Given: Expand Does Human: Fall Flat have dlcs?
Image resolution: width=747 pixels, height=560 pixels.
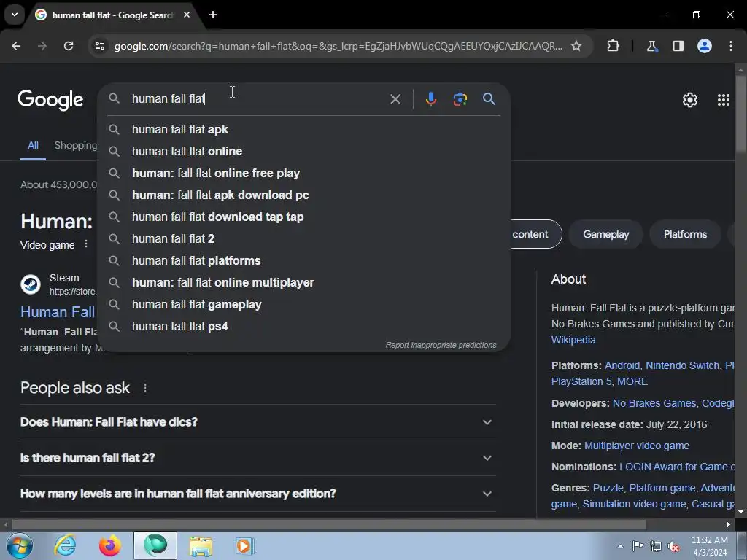Looking at the screenshot, I should pyautogui.click(x=258, y=422).
